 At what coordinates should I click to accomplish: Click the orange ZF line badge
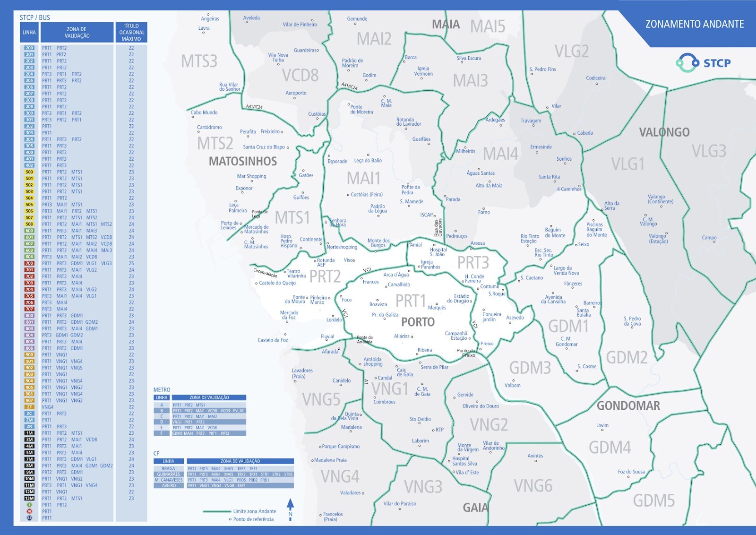29,407
